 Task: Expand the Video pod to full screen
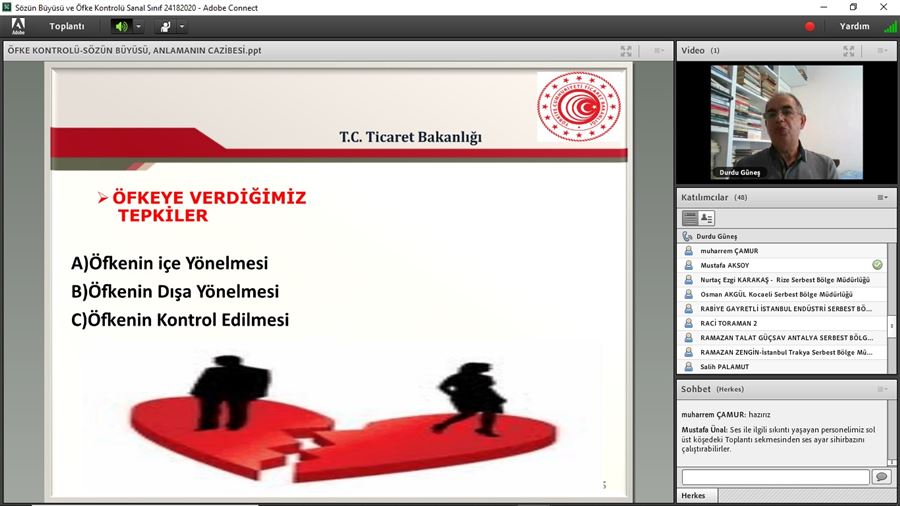click(849, 51)
